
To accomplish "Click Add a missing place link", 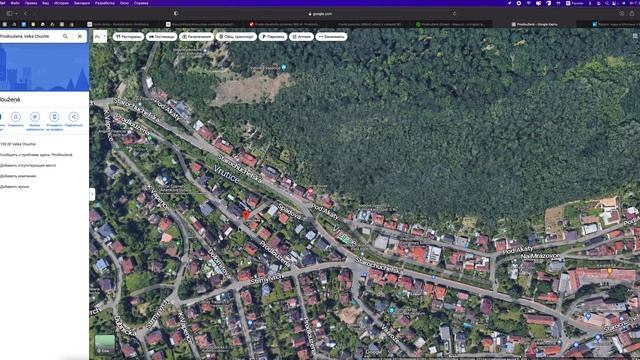I will click(x=28, y=165).
